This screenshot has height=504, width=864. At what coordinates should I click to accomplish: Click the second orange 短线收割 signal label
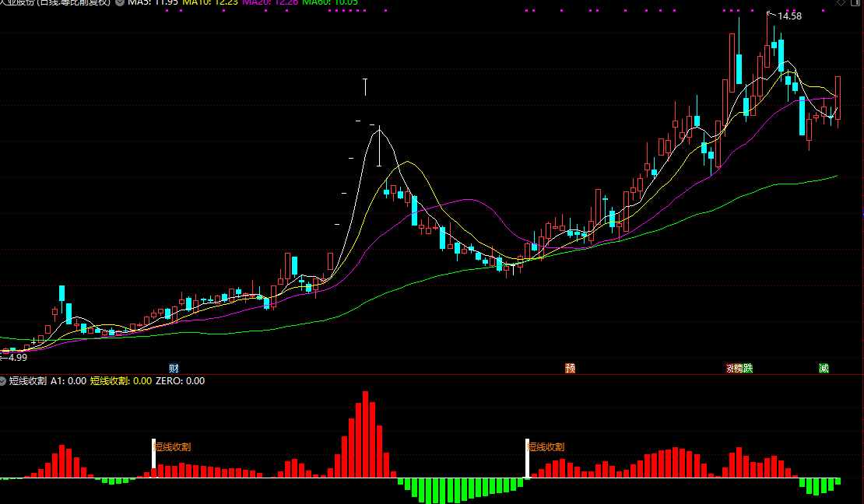pos(546,446)
